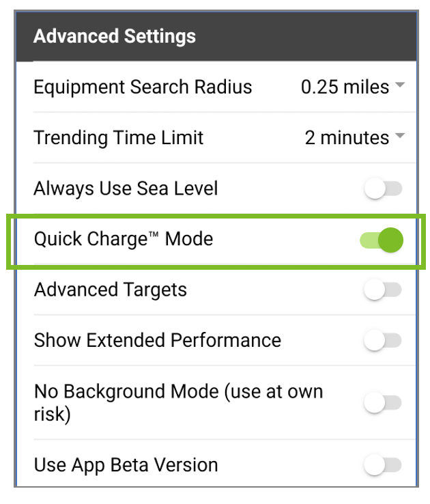430x504 pixels.
Task: Switch on the Use App Beta Version toggle
Action: [383, 464]
